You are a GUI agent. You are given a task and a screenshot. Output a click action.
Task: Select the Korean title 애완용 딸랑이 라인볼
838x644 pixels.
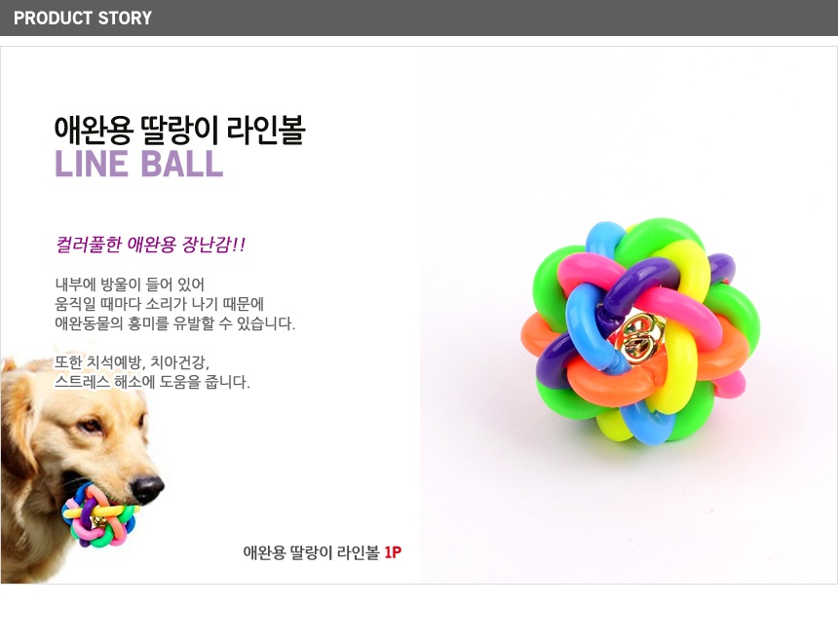pyautogui.click(x=179, y=130)
